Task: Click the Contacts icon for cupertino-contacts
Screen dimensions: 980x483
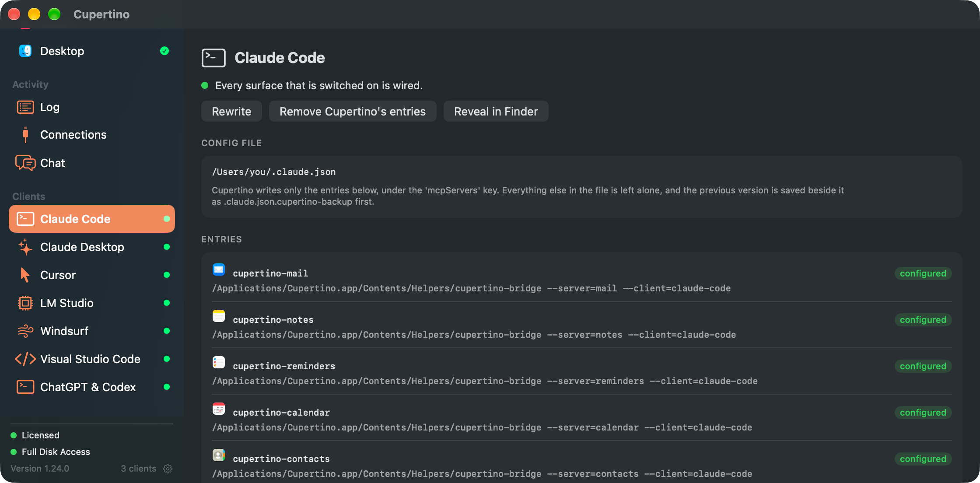Action: [219, 455]
